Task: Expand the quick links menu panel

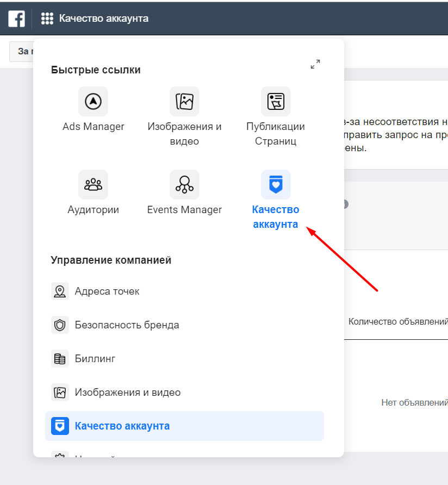Action: click(315, 64)
